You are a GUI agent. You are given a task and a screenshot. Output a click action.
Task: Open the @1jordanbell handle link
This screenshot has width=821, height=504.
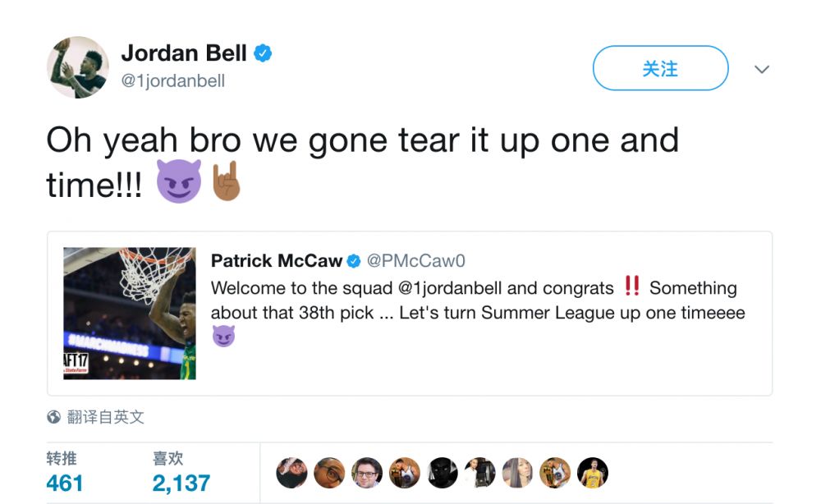tap(172, 80)
